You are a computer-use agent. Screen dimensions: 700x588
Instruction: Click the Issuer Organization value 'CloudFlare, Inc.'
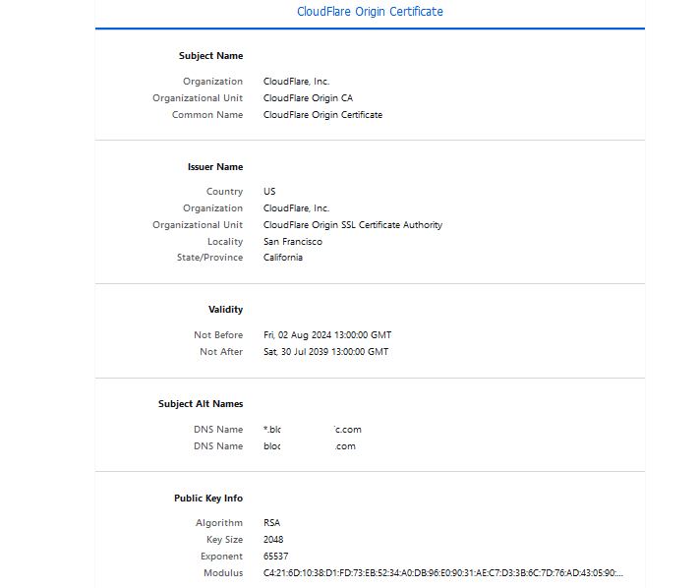[x=296, y=208]
